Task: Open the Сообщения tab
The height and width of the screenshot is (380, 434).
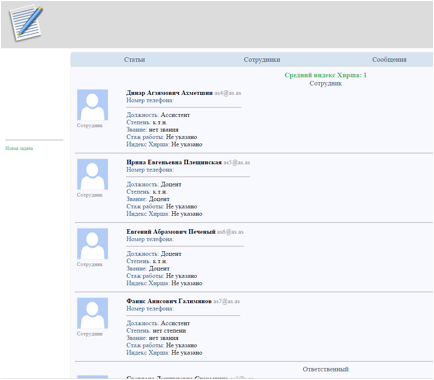Action: tap(389, 60)
